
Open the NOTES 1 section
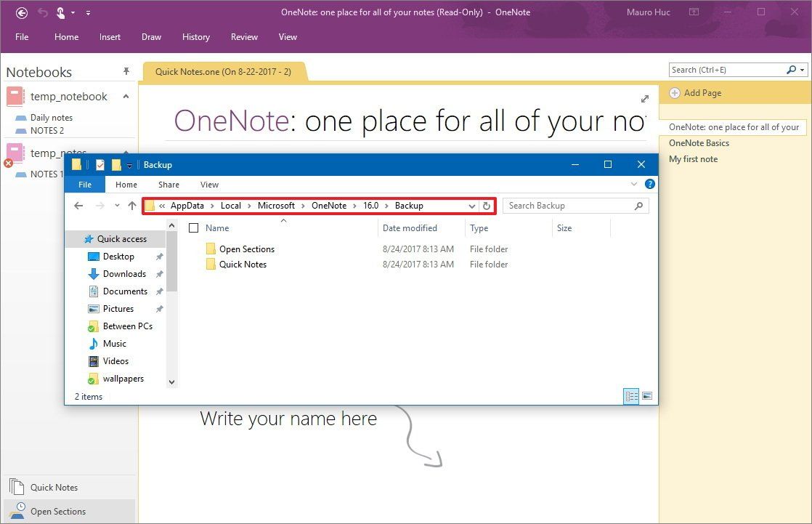tap(46, 174)
